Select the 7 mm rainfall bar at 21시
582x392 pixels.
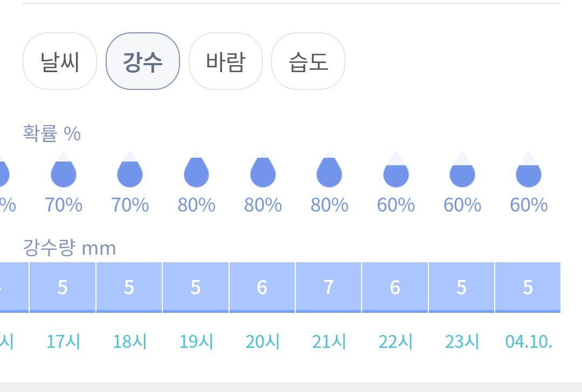[329, 288]
